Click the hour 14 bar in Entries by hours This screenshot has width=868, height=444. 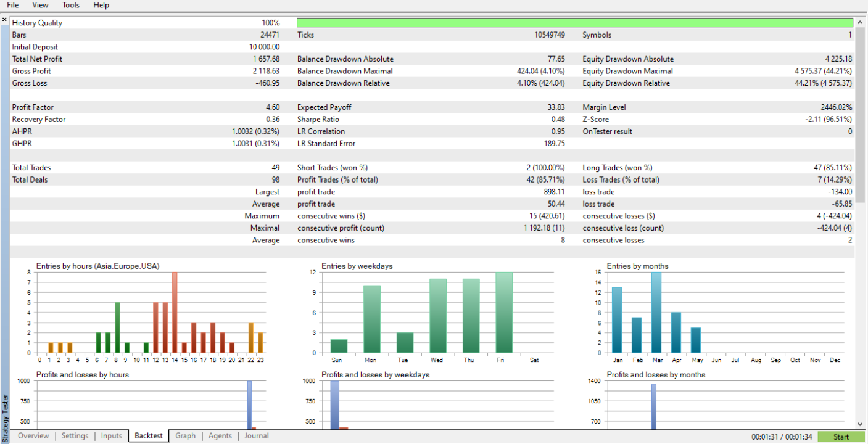pos(175,312)
